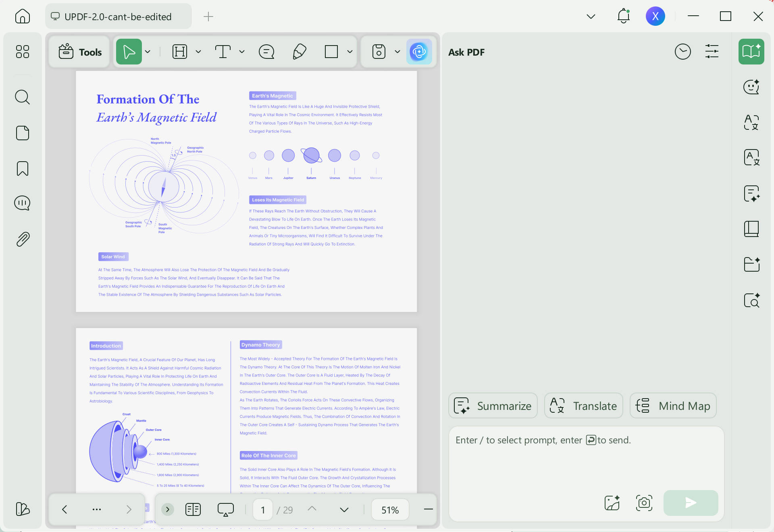This screenshot has height=532, width=774.
Task: Click the save file icon
Action: pos(379,52)
